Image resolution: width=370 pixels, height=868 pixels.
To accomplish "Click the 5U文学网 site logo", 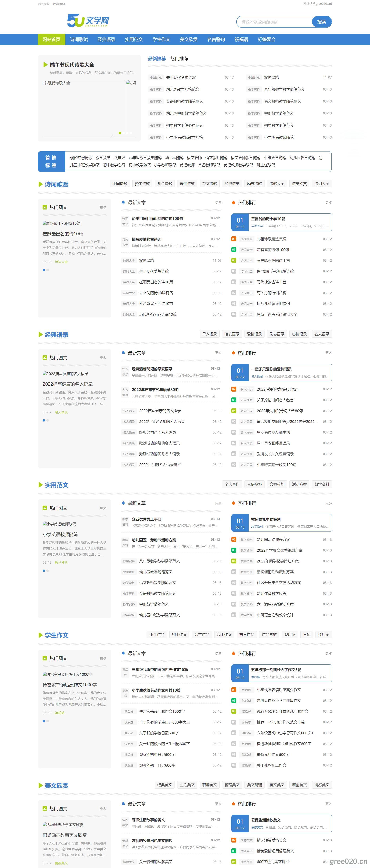I will [88, 21].
